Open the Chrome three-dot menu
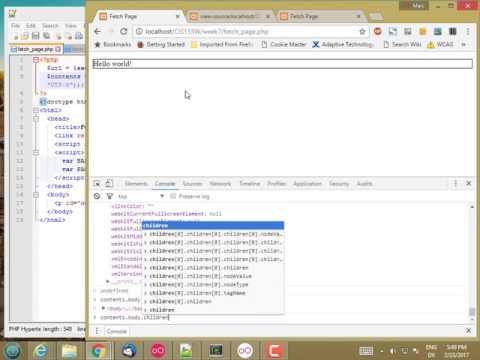The width and height of the screenshot is (480, 360). [468, 31]
